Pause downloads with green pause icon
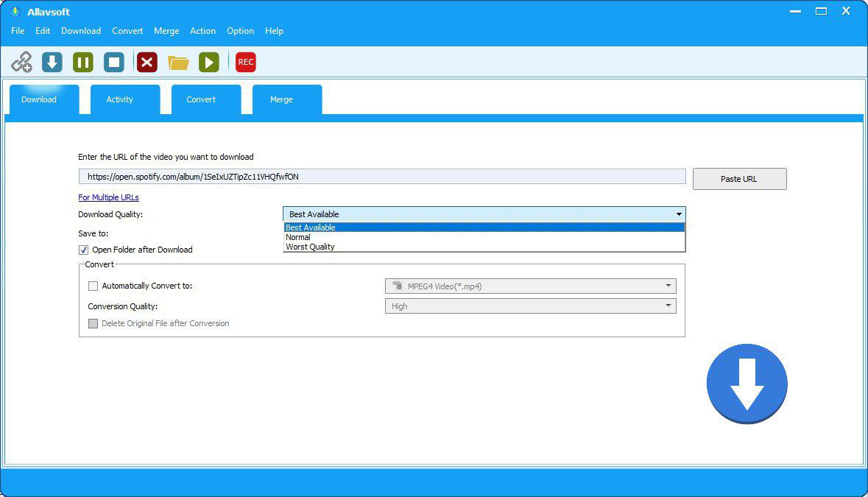The image size is (868, 497). pos(83,62)
